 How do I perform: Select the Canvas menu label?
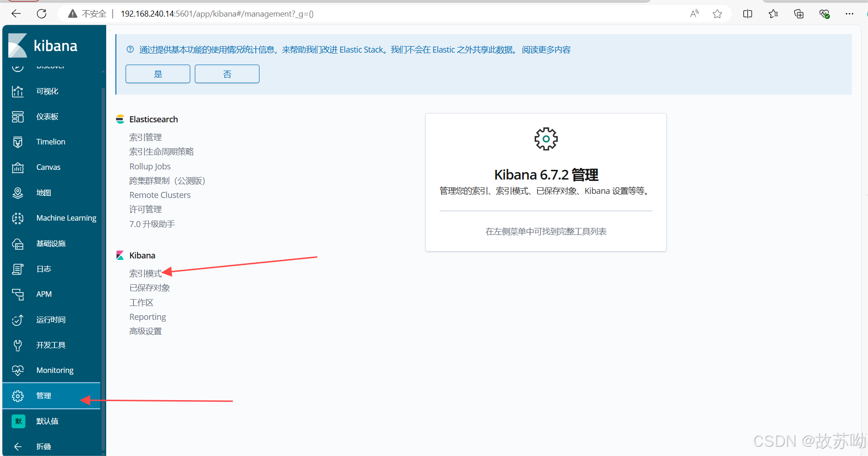coord(48,168)
